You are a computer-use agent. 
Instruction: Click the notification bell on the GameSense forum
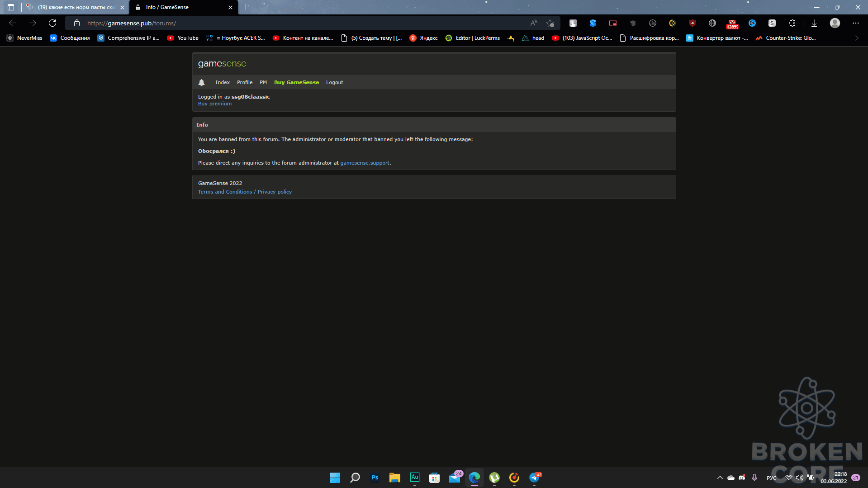pyautogui.click(x=202, y=82)
